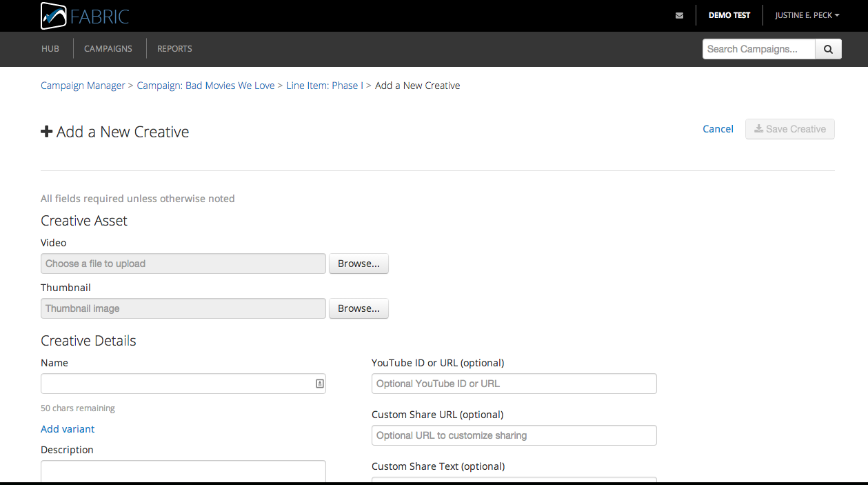Click the Thumbnail image field
Screen dimensions: 868x485
tap(183, 308)
